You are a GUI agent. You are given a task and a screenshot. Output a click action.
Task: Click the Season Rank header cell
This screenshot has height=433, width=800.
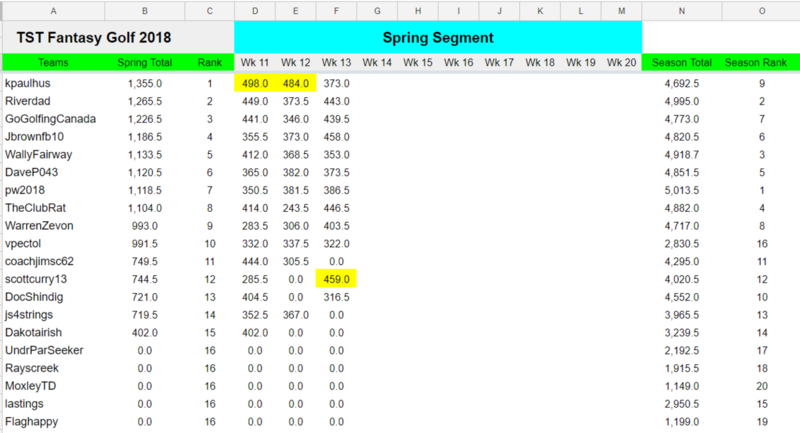click(x=762, y=63)
